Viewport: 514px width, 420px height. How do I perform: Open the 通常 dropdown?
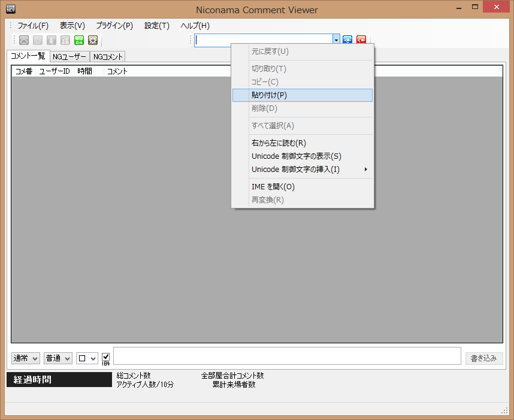(26, 358)
